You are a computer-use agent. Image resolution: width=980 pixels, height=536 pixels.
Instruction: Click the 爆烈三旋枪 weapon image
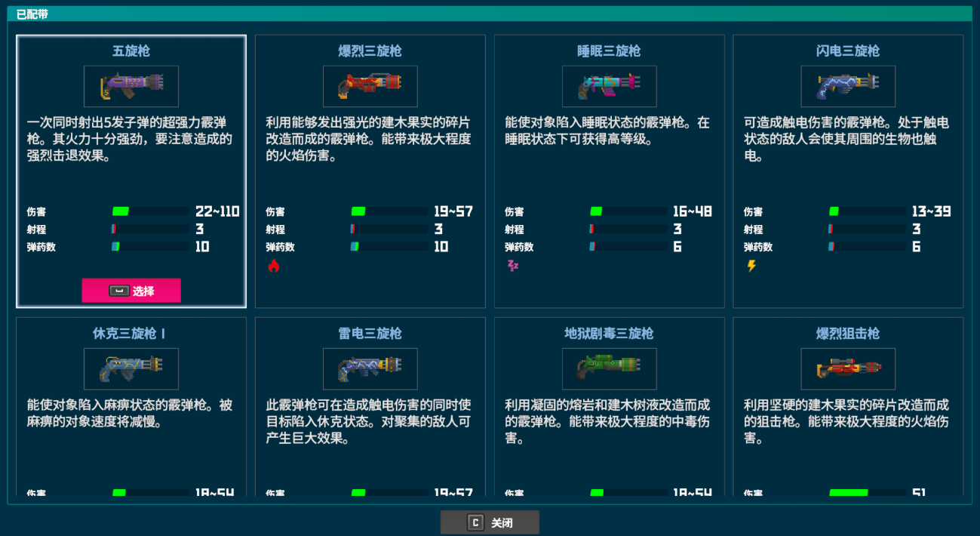[x=370, y=85]
